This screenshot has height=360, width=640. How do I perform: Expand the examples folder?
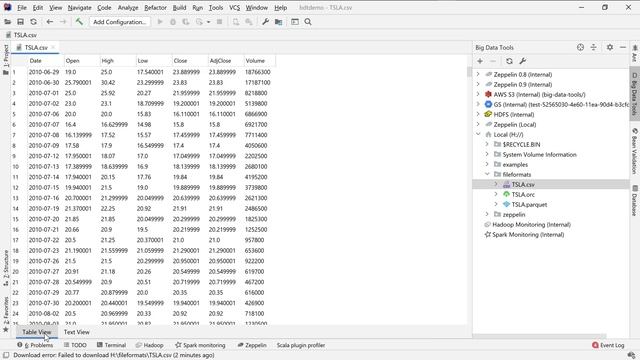pyautogui.click(x=487, y=164)
